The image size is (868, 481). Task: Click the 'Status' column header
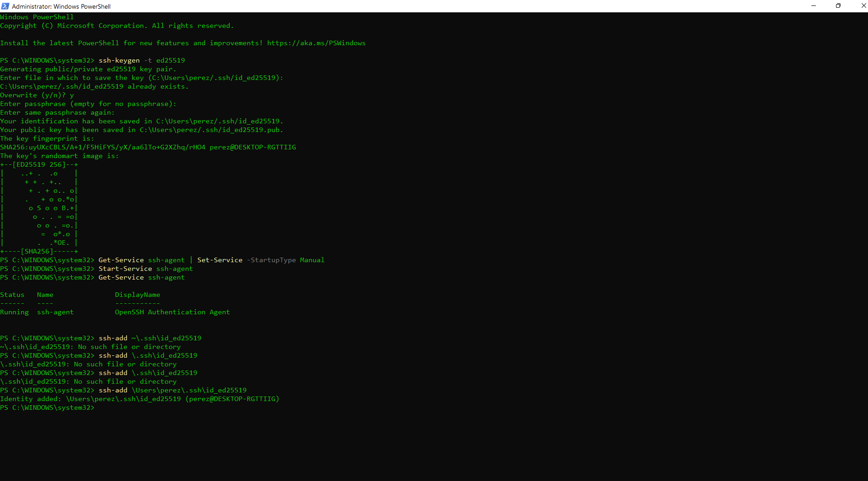[x=12, y=295]
